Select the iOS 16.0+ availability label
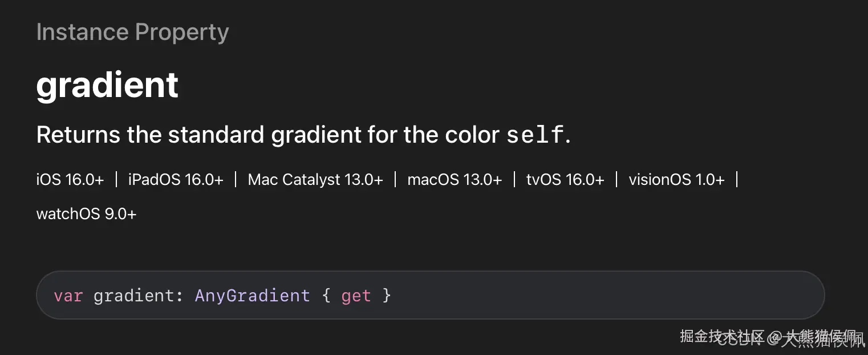868x355 pixels. [x=70, y=180]
